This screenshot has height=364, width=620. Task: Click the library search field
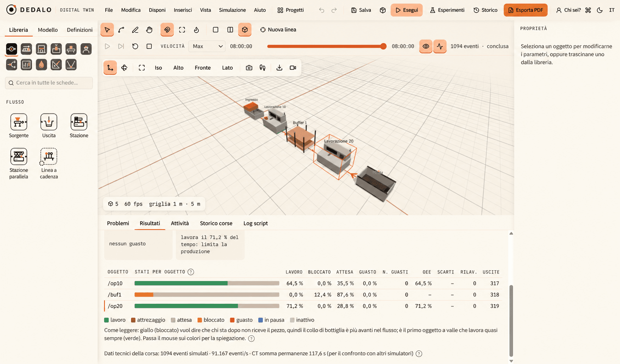49,83
